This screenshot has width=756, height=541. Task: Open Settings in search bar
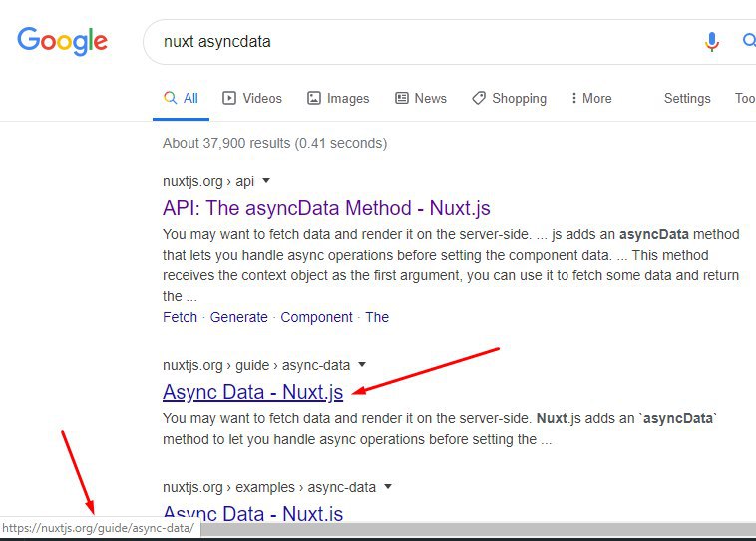[687, 99]
